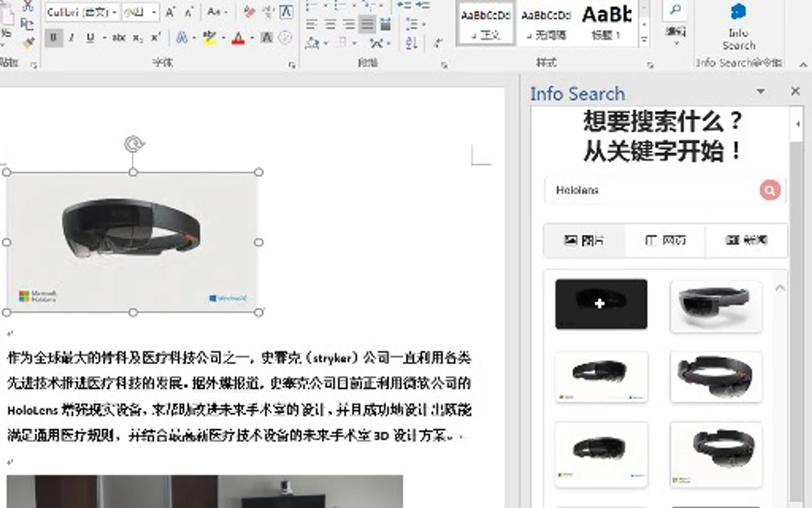Click the center alignment icon
Image resolution: width=812 pixels, height=508 pixels.
(330, 24)
